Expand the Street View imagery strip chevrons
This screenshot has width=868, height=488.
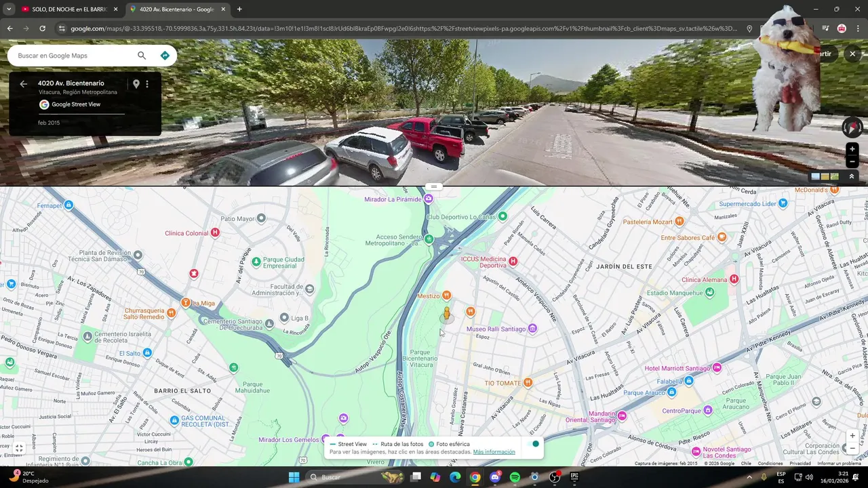852,176
